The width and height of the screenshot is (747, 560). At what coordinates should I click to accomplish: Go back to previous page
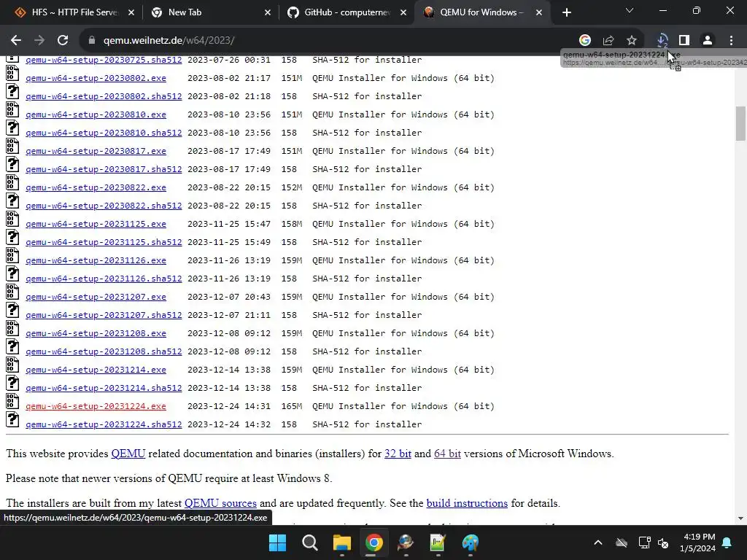tap(16, 41)
